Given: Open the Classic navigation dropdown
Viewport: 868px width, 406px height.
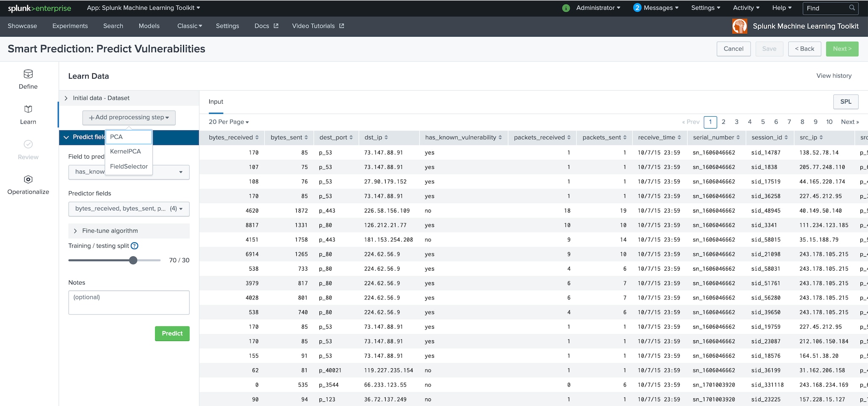Looking at the screenshot, I should tap(189, 26).
